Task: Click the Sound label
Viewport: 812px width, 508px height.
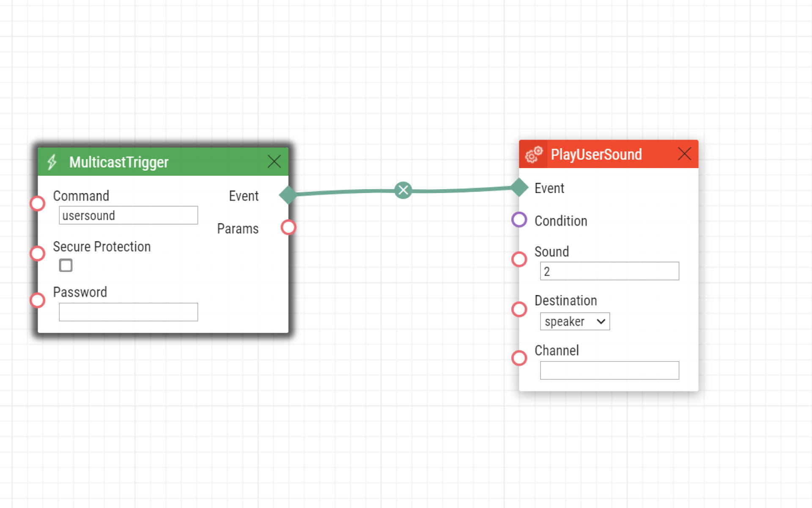Action: pos(551,251)
